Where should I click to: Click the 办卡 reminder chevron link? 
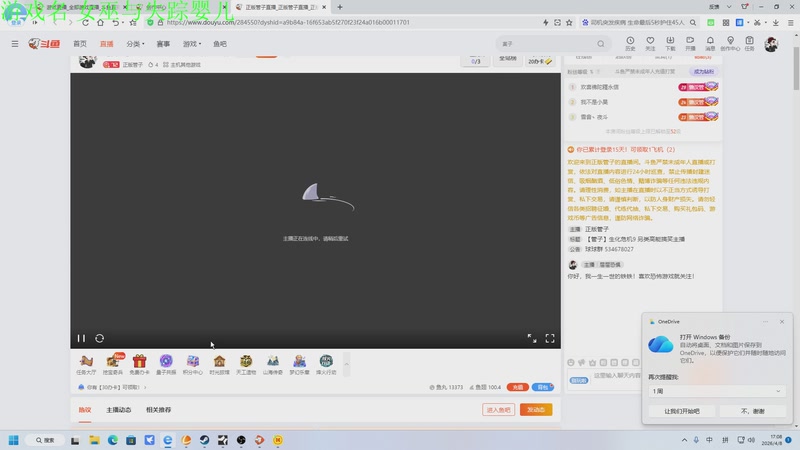[145, 387]
